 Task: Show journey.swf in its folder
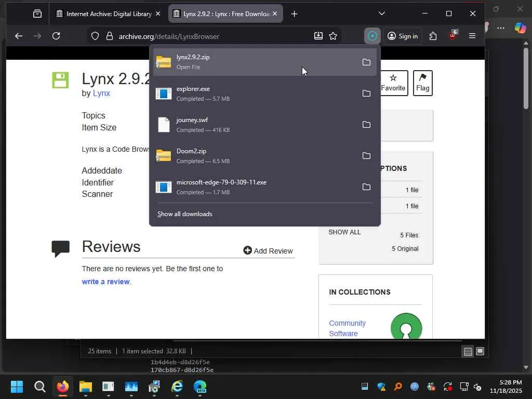[366, 125]
